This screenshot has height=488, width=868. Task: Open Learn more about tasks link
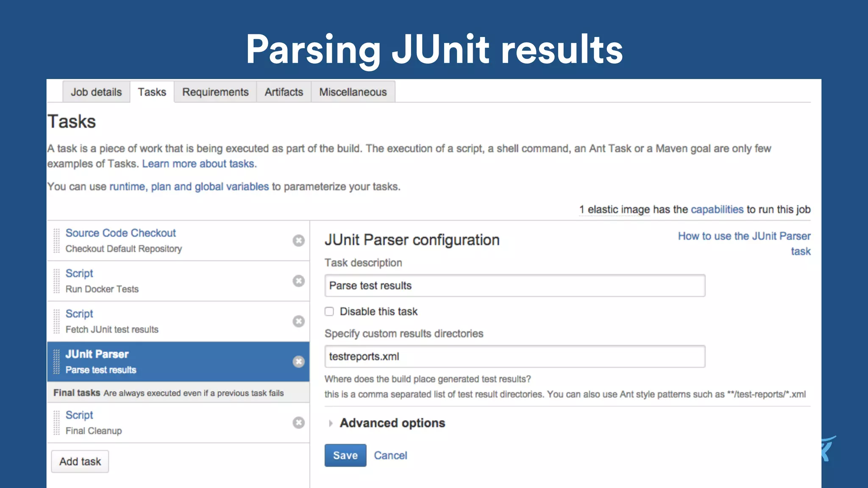(x=199, y=164)
